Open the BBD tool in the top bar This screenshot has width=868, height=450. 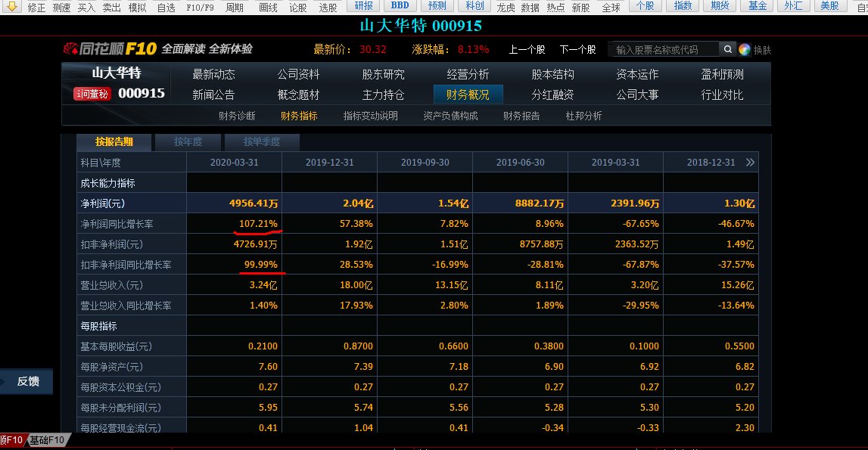point(400,6)
